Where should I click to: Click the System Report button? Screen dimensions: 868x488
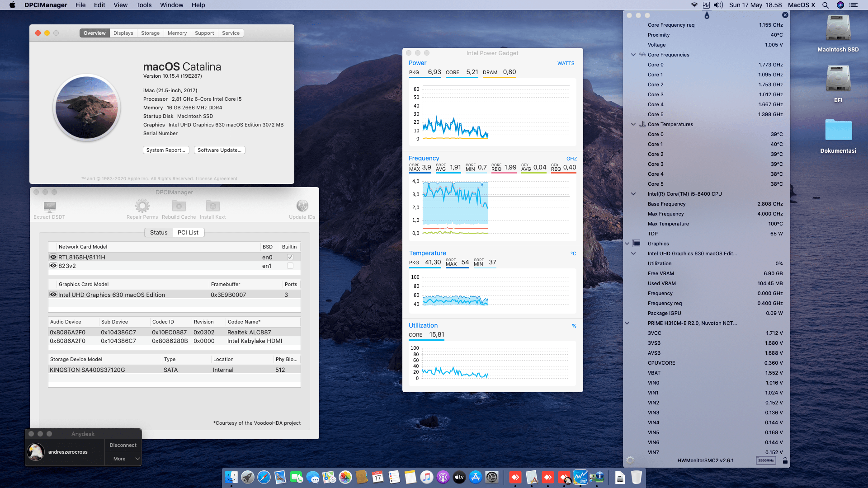pyautogui.click(x=165, y=150)
